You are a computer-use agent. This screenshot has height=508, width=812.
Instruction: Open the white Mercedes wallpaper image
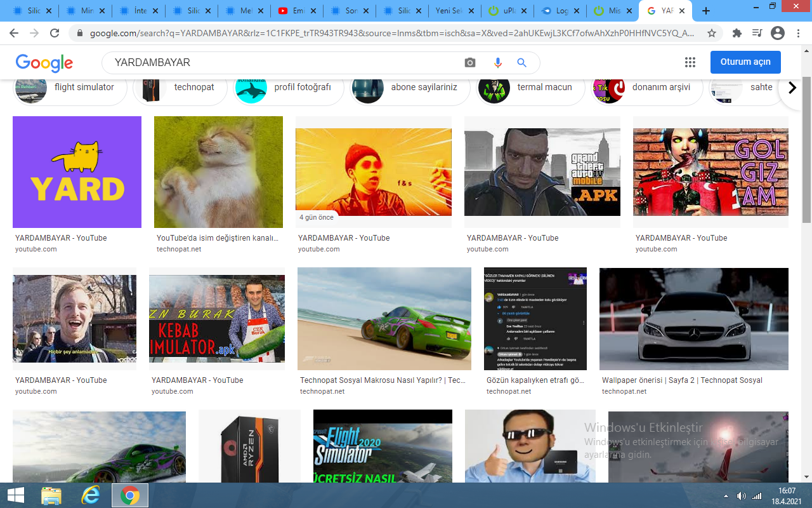tap(694, 319)
